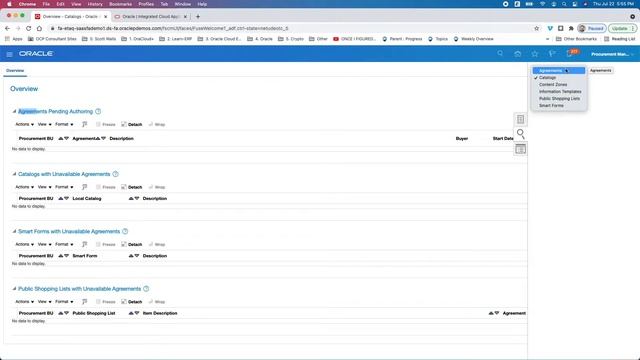
Task: Detach the Catalogs with Unavailable Agreements table
Action: [132, 187]
